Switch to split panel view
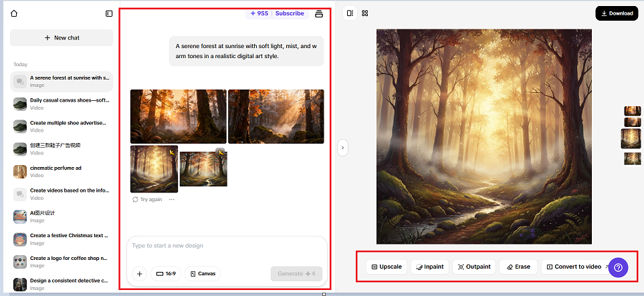Viewport: 644px width, 296px height. pos(350,13)
